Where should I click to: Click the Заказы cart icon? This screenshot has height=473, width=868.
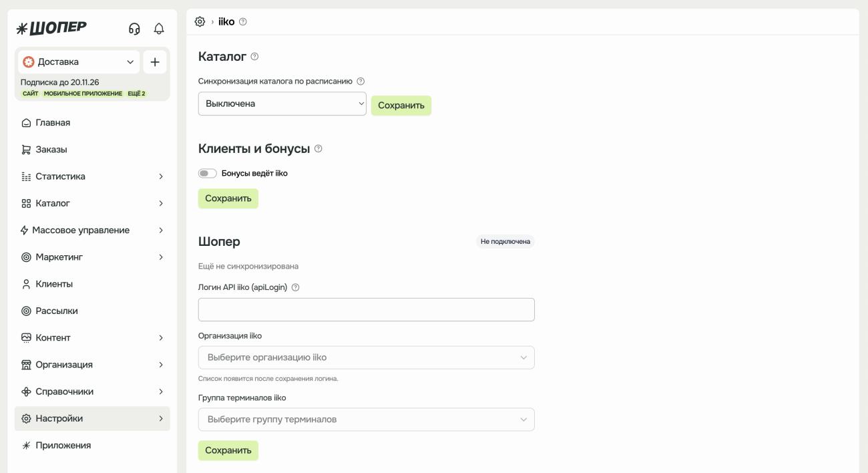(26, 150)
